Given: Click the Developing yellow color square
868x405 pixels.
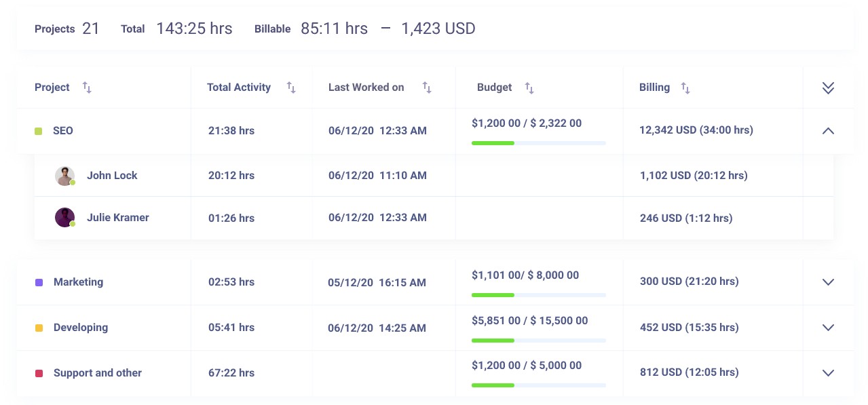Looking at the screenshot, I should (39, 328).
